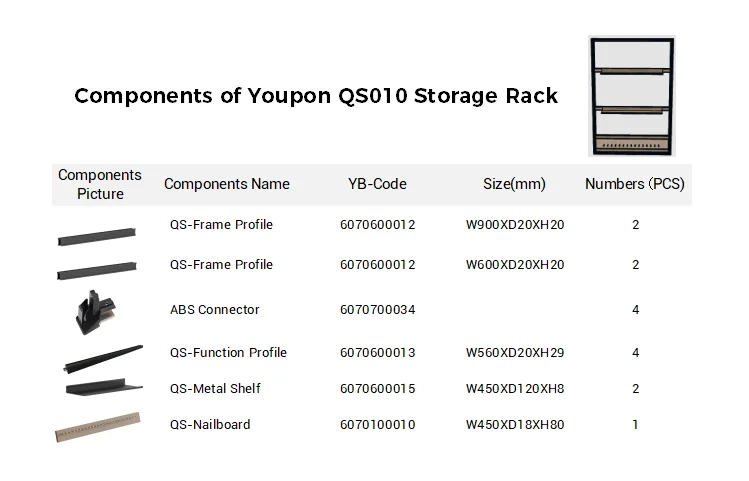Click the Components Picture column header
The height and width of the screenshot is (481, 749).
click(100, 184)
